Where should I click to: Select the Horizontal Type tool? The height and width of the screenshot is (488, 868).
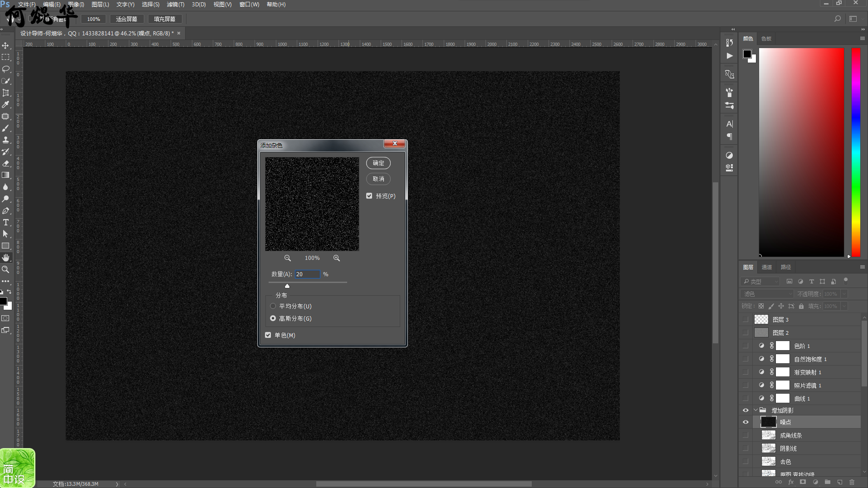pos(5,222)
